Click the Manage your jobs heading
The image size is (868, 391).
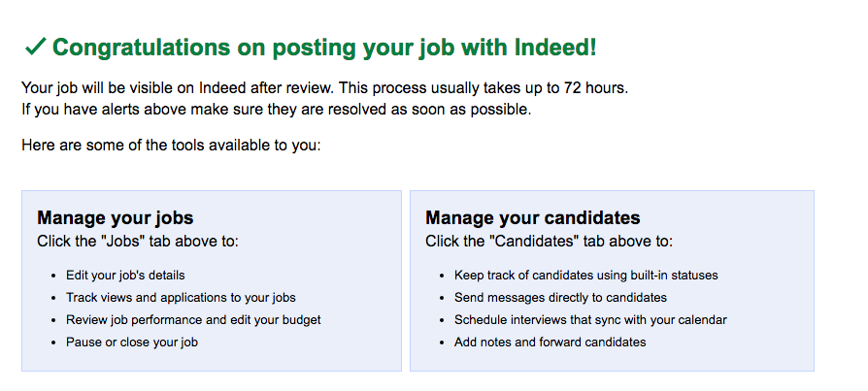tap(116, 217)
